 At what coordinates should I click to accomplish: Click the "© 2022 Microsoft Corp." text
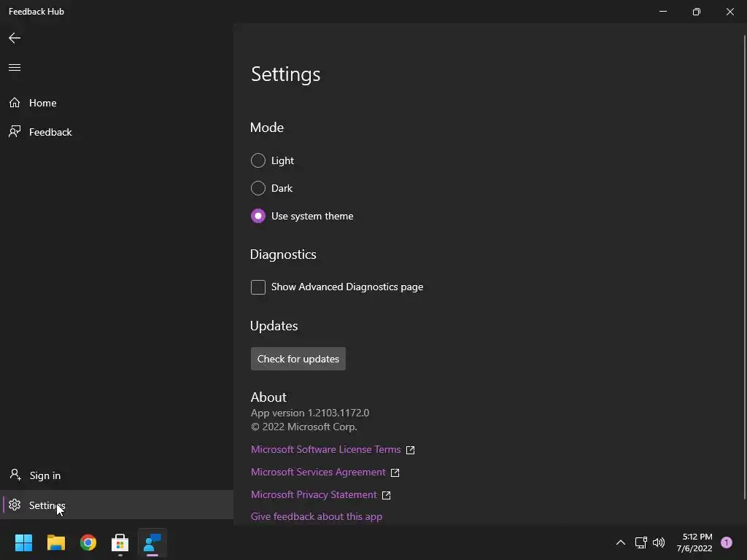pos(304,427)
